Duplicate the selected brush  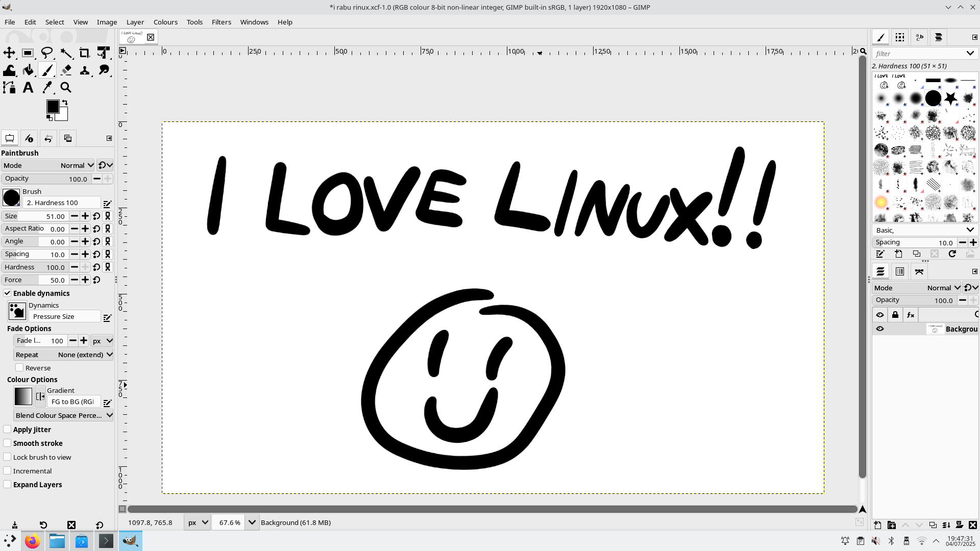917,254
